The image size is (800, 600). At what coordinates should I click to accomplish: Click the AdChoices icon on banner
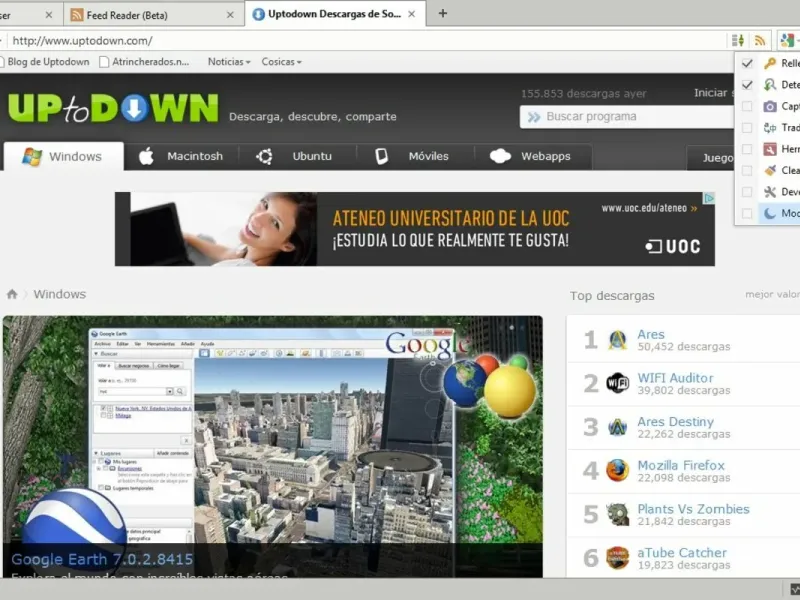(x=709, y=198)
